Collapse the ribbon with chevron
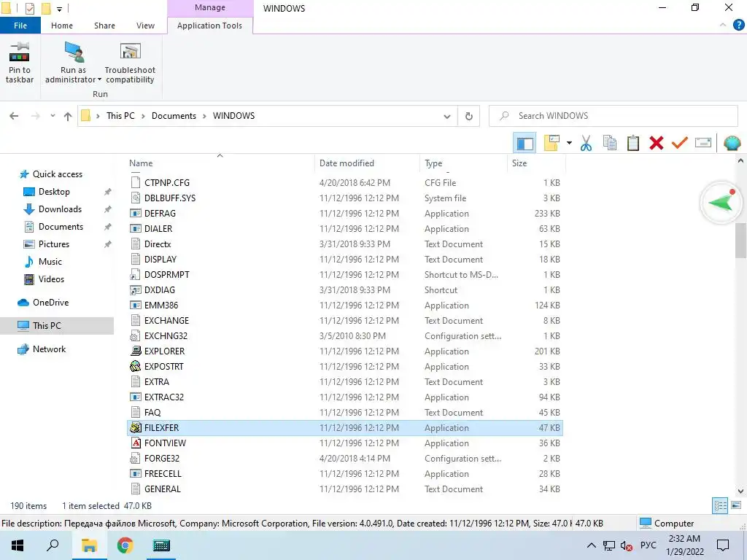 pyautogui.click(x=722, y=25)
